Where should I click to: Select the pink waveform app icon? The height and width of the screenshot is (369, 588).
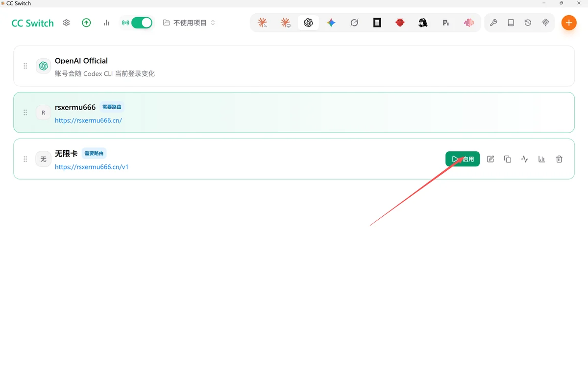coord(468,23)
